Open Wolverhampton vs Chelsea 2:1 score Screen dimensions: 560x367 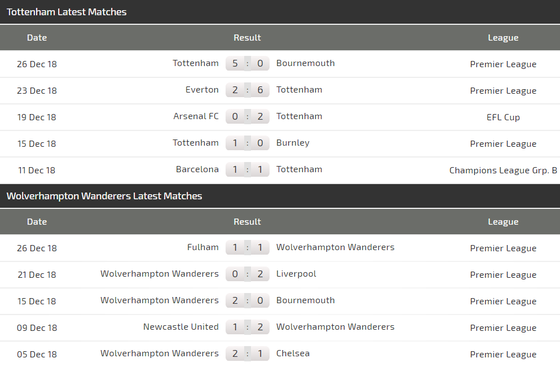click(247, 354)
